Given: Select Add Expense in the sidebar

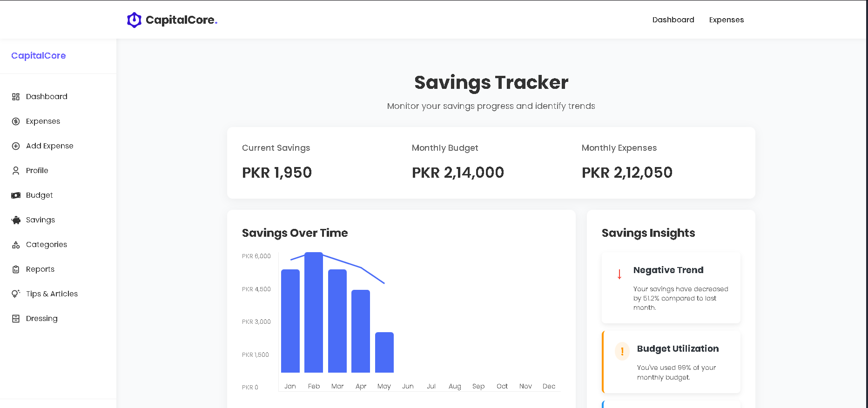Looking at the screenshot, I should pos(49,146).
